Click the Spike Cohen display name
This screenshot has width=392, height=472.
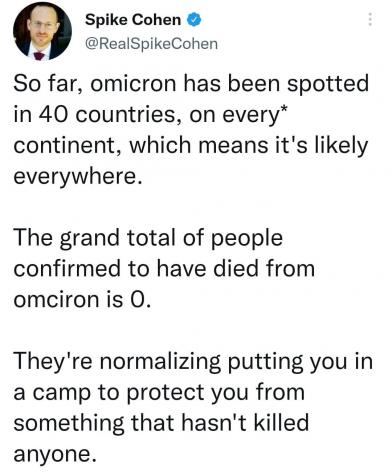[x=133, y=20]
